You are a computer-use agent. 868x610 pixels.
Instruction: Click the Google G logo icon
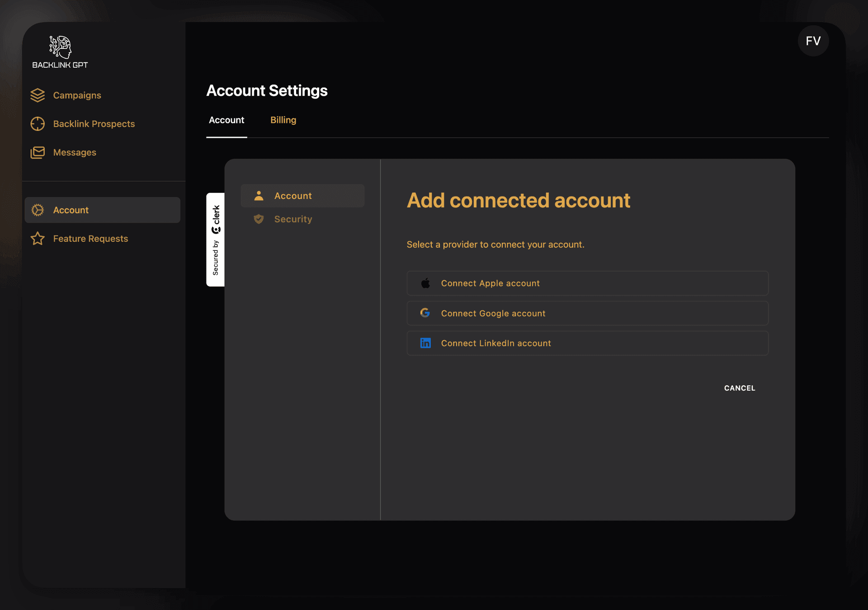coord(425,313)
